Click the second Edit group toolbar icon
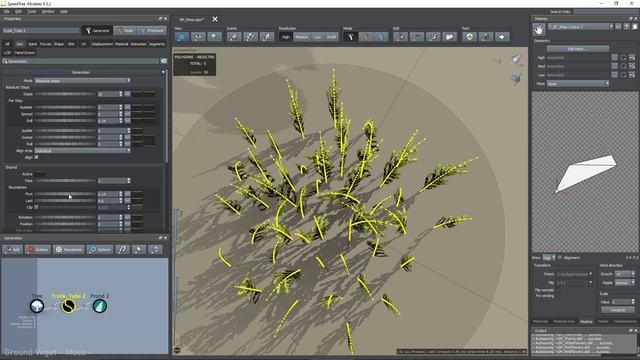The image size is (640, 360). tap(417, 37)
